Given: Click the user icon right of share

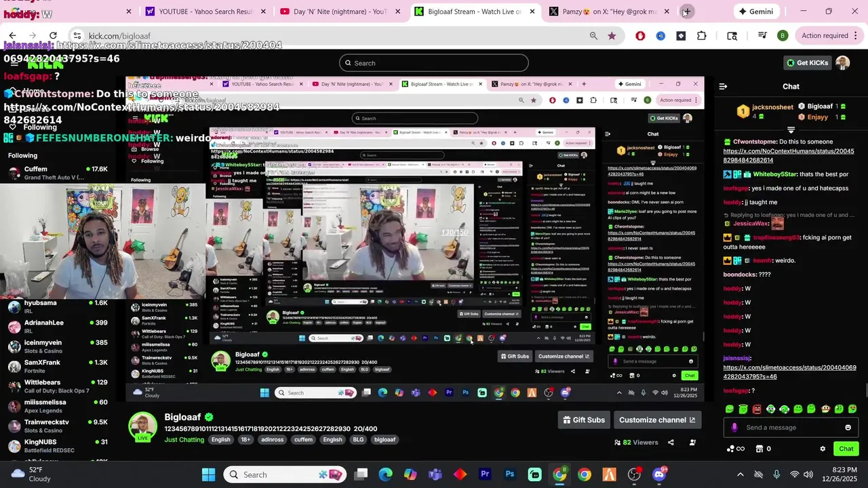Looking at the screenshot, I should click(x=692, y=443).
